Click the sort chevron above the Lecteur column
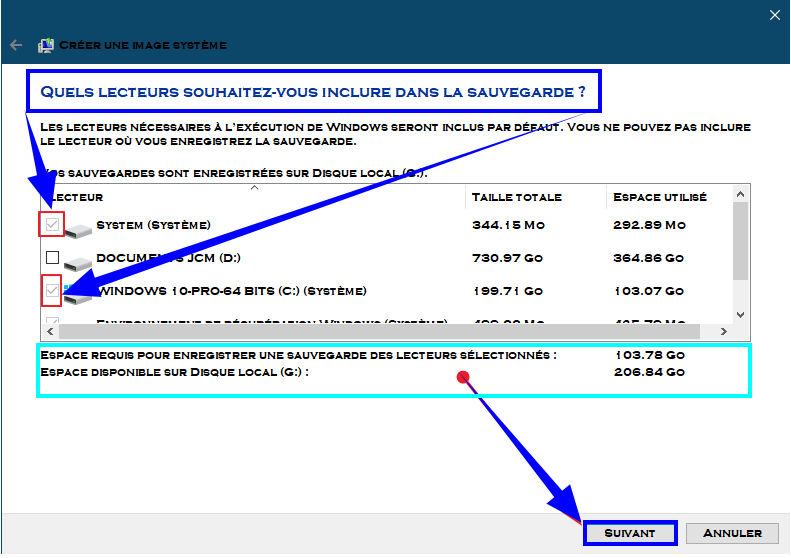This screenshot has width=791, height=558. [254, 187]
